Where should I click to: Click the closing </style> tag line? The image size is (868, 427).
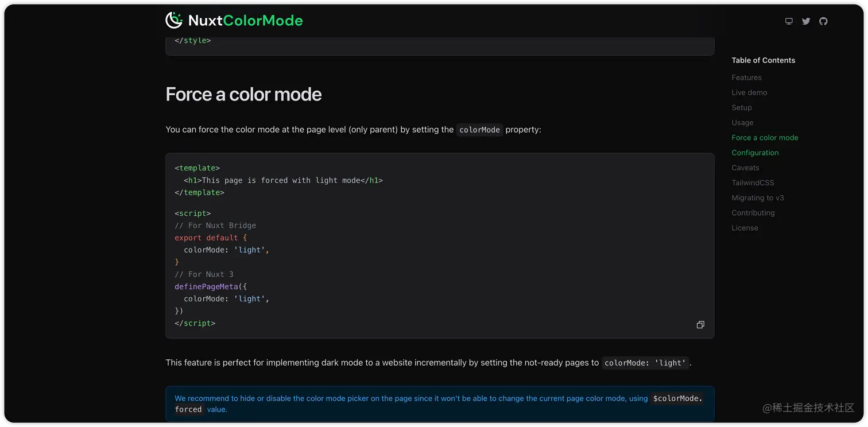193,41
